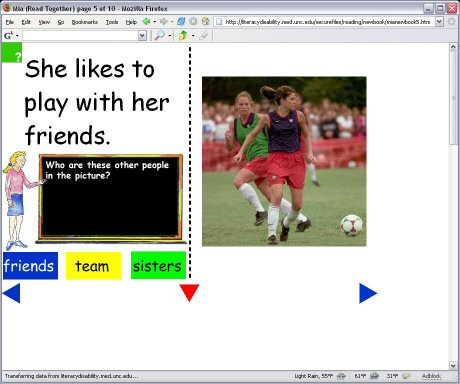This screenshot has width=460, height=384.
Task: Click the scrollbar up arrow
Action: (453, 47)
